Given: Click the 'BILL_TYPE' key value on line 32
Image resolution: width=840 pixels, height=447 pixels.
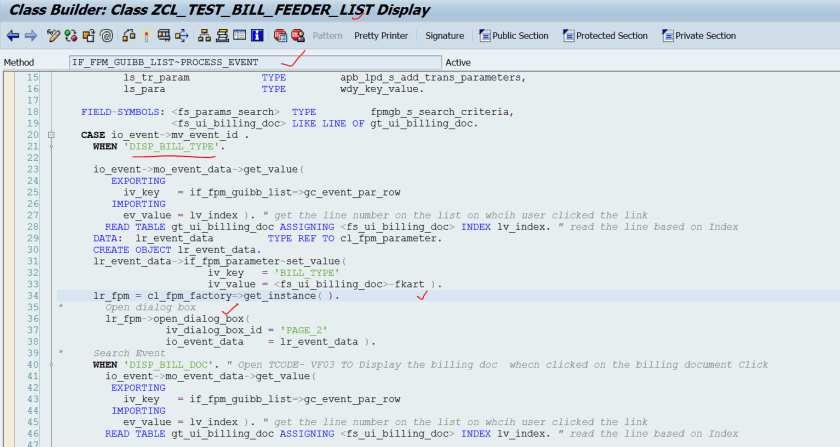Looking at the screenshot, I should (307, 273).
